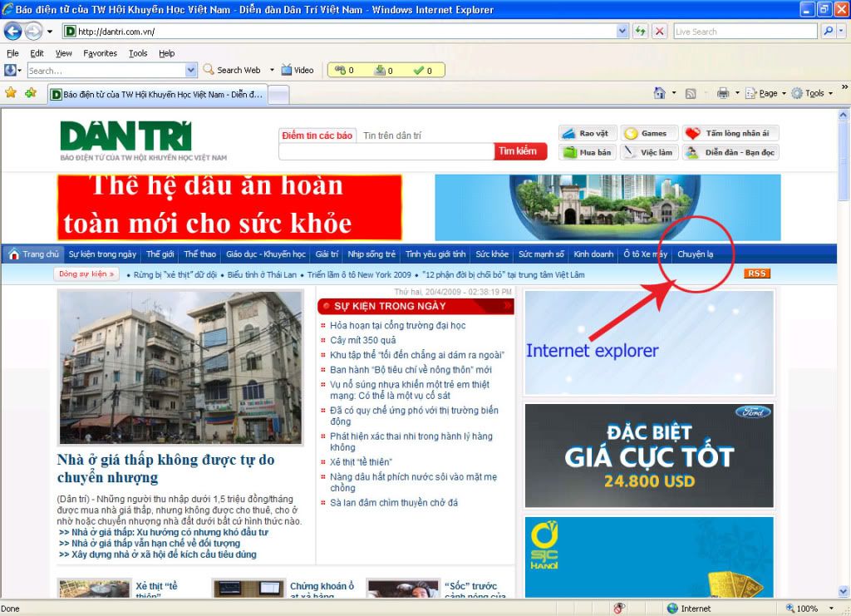Screen dimensions: 851x616
Task: Expand the recent pages dropdown arrow
Action: [50, 32]
